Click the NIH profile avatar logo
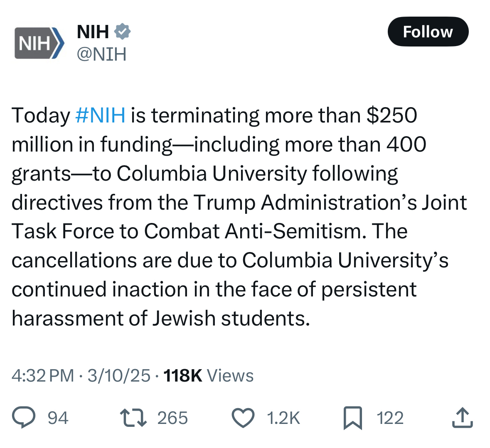The image size is (490, 448). [39, 43]
